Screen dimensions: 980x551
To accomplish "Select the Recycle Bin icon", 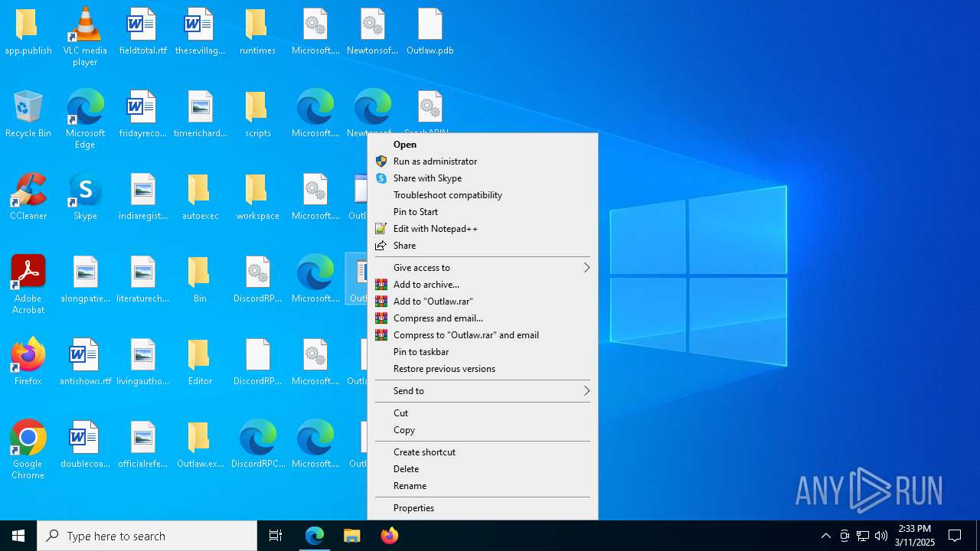I will click(28, 107).
